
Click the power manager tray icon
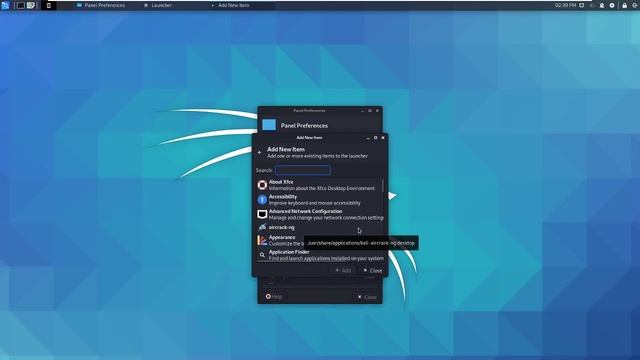[612, 5]
